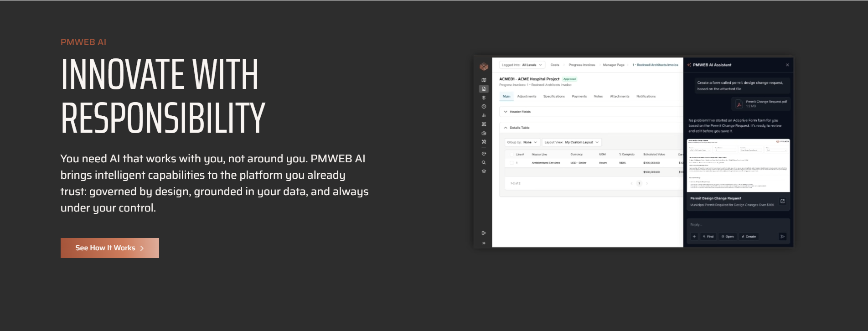Image resolution: width=868 pixels, height=331 pixels.
Task: Go to the previous page in the table pagination
Action: click(631, 183)
